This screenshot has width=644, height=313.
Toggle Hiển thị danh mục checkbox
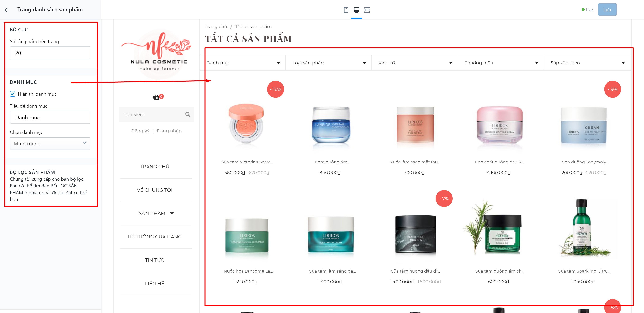click(13, 94)
